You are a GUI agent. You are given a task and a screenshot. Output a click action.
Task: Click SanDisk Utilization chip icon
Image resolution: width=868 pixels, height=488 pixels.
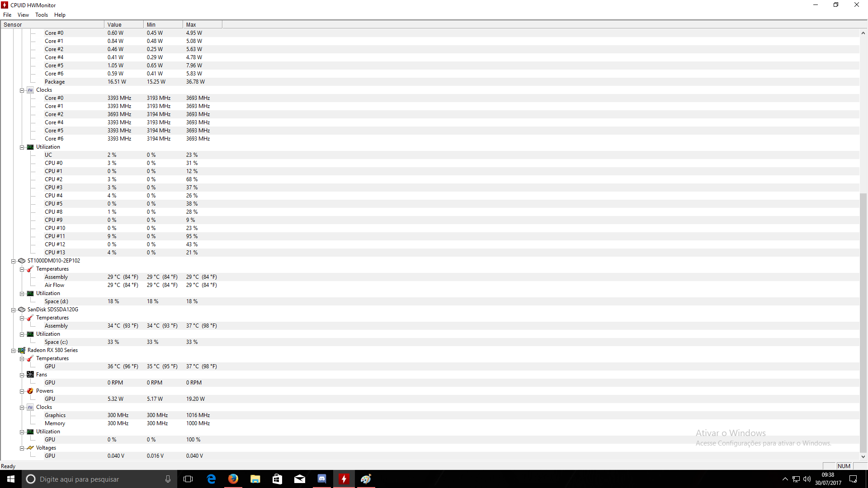click(x=30, y=334)
